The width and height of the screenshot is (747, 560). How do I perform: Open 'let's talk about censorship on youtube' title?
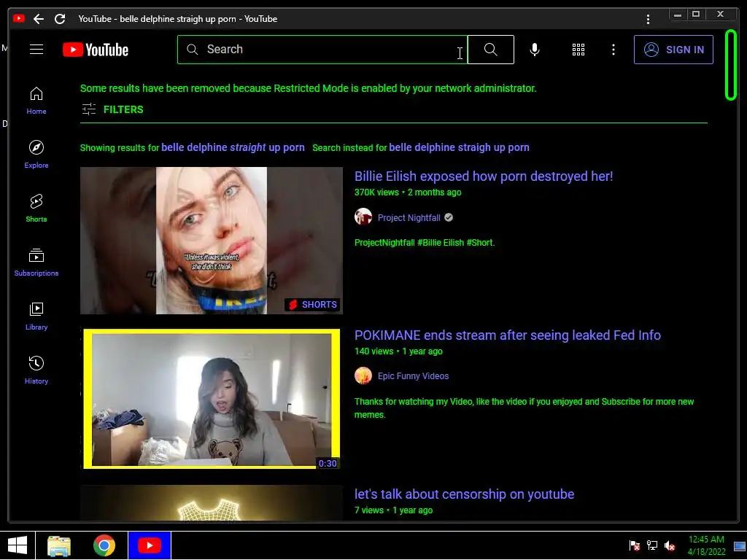tap(464, 494)
